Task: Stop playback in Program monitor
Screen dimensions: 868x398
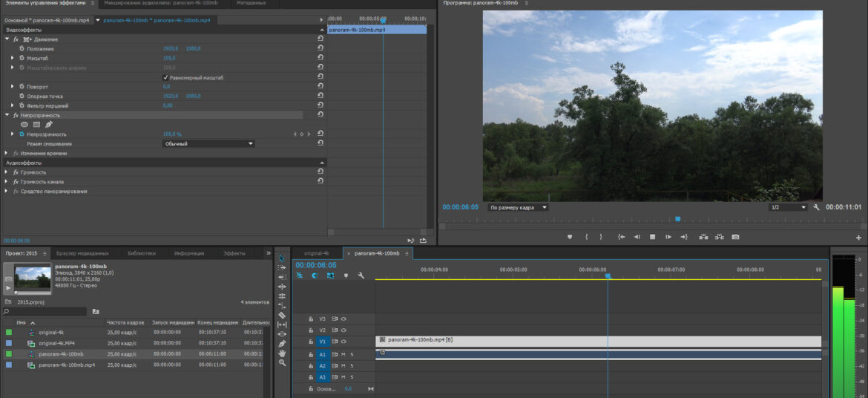Action: (652, 237)
